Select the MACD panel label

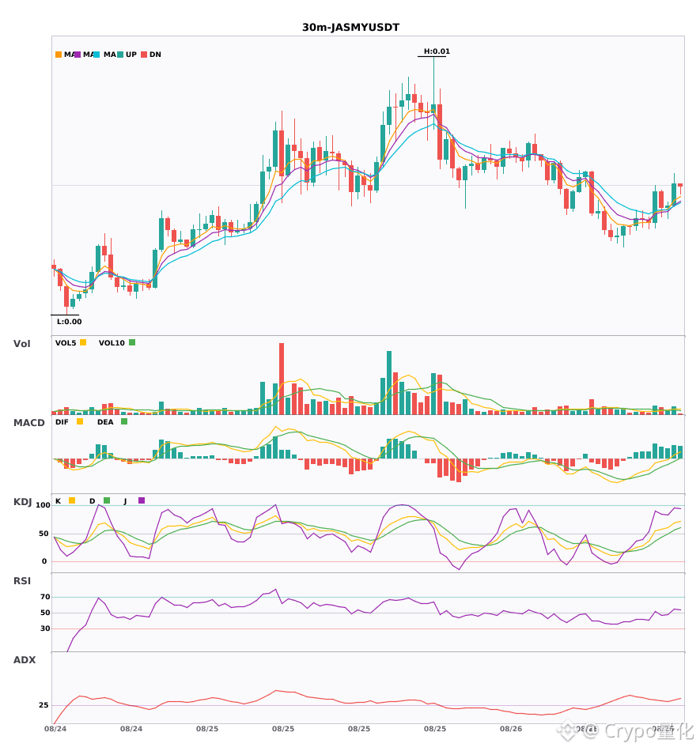tap(28, 423)
